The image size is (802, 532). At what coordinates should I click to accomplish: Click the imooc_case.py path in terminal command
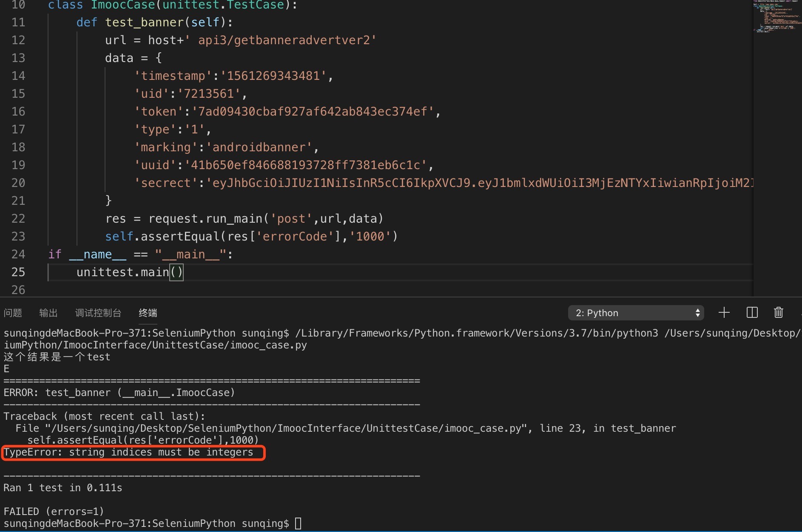click(x=155, y=345)
